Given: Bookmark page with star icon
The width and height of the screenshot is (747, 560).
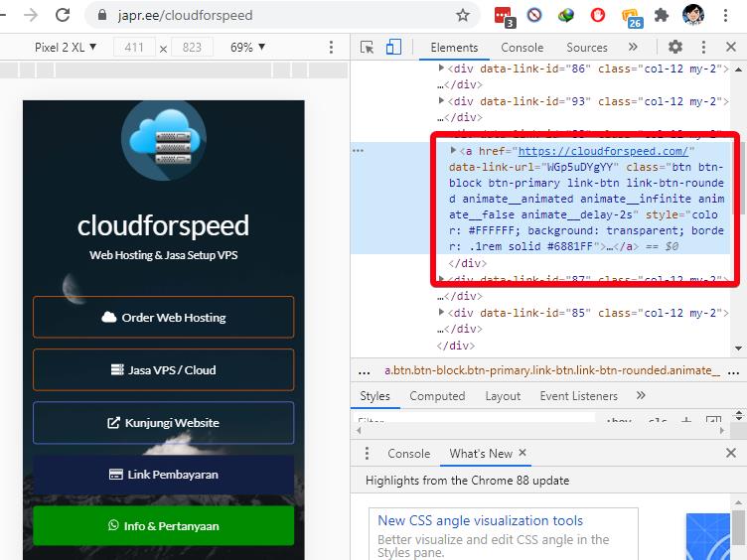Looking at the screenshot, I should pos(463,15).
